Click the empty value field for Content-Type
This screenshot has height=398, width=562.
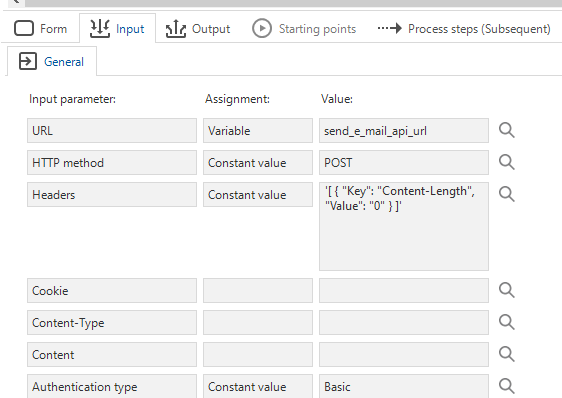[404, 322]
